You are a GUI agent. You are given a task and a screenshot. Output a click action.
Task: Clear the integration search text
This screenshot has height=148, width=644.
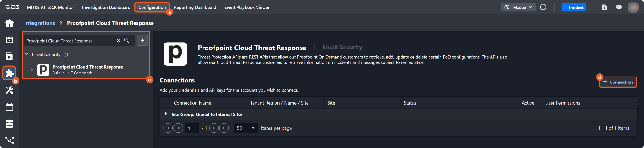(118, 40)
